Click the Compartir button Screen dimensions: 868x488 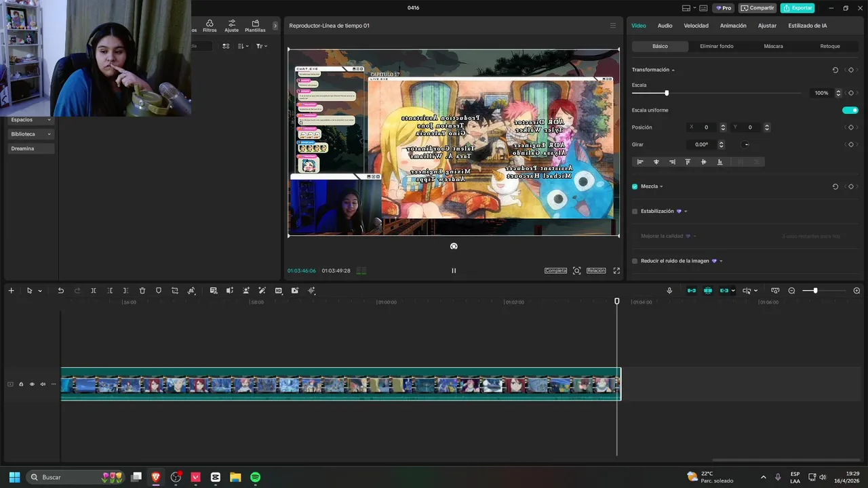coord(757,8)
